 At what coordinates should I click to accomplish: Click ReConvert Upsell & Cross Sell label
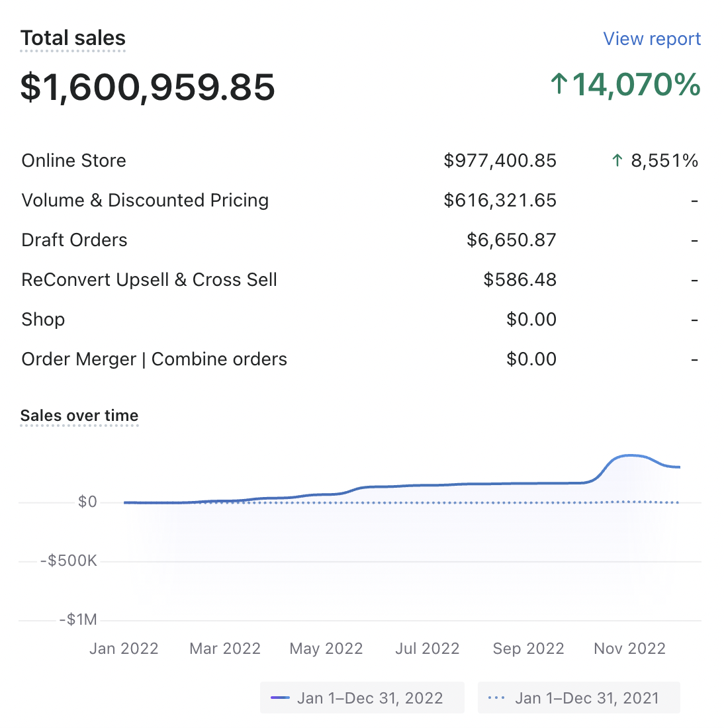click(149, 280)
